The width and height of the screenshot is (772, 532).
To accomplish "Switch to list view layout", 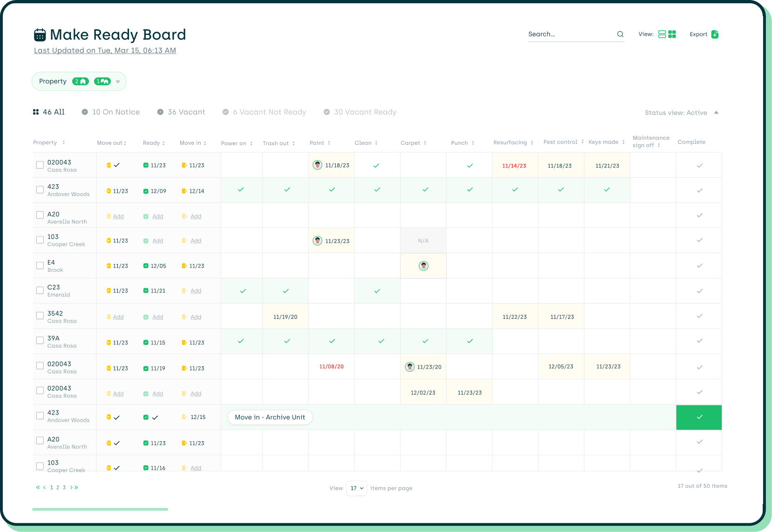I will pyautogui.click(x=662, y=34).
